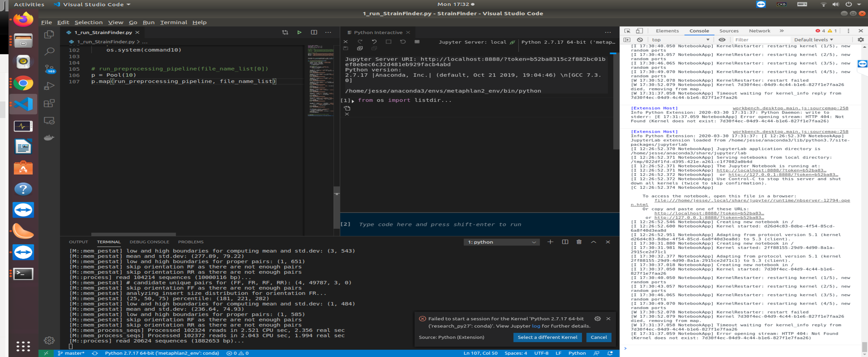The height and width of the screenshot is (357, 868).
Task: Restart the IPython kernel in Python Interactive
Action: point(403,42)
